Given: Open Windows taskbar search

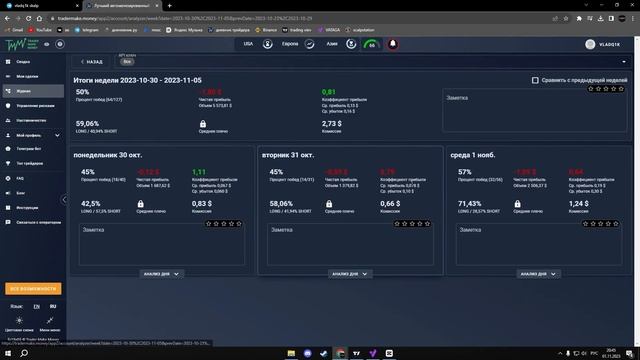Looking at the screenshot, I should [24, 353].
